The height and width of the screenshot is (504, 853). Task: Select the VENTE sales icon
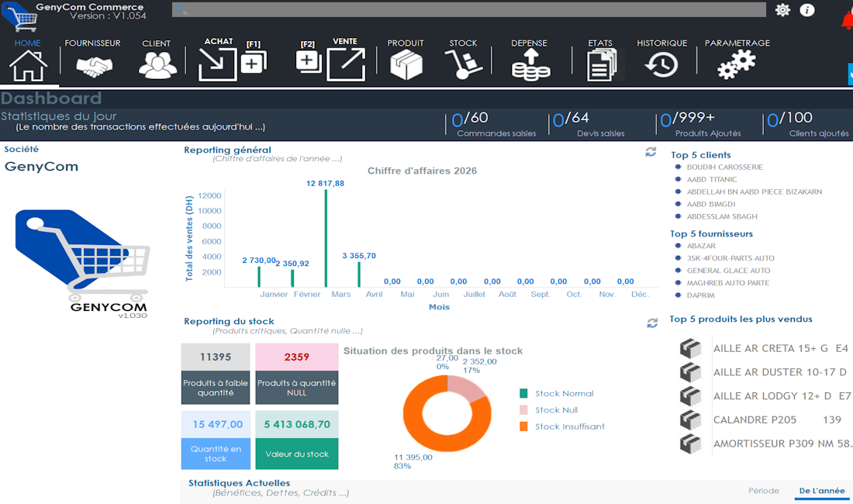345,62
